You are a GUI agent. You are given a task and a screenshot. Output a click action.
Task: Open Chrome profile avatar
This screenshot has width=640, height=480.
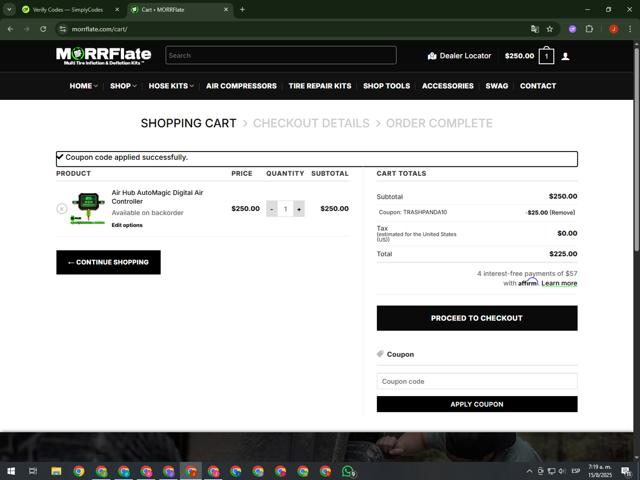coord(613,29)
